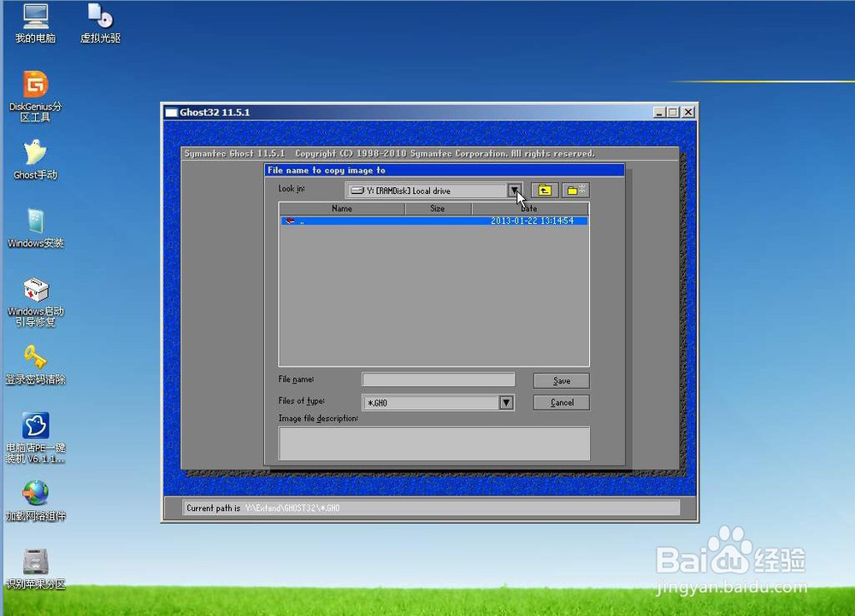Open the Windows安装 desktop shortcut
The image size is (855, 616).
pyautogui.click(x=35, y=227)
